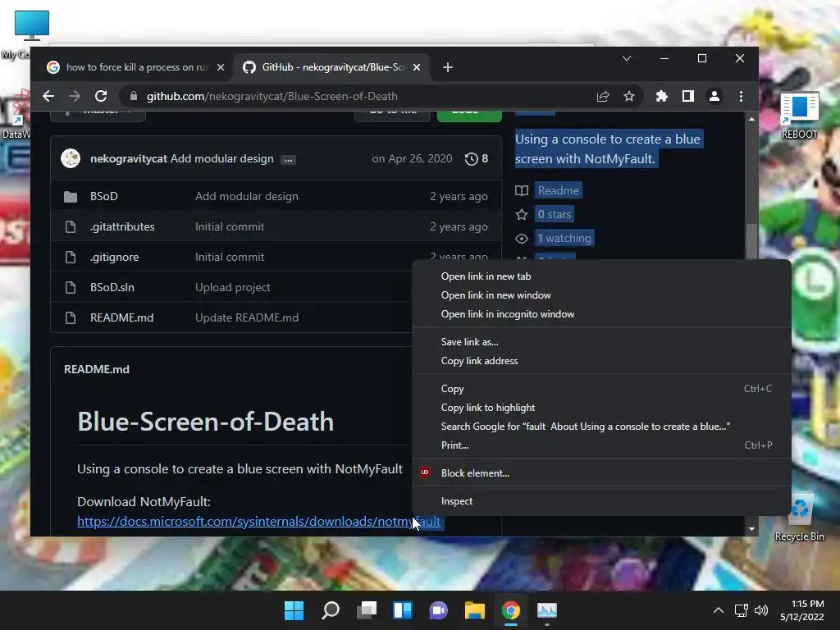The height and width of the screenshot is (630, 840).
Task: Open the .gitattributes file
Action: (x=122, y=226)
